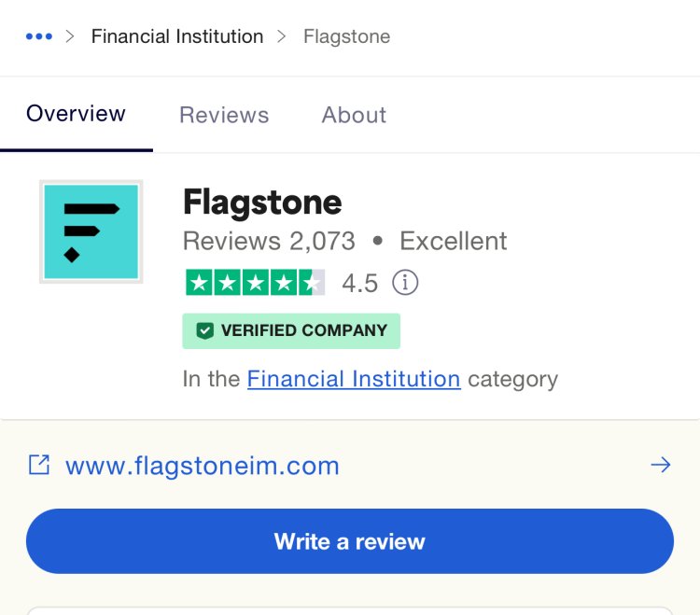Switch to the Overview tab
700x615 pixels.
click(x=76, y=113)
